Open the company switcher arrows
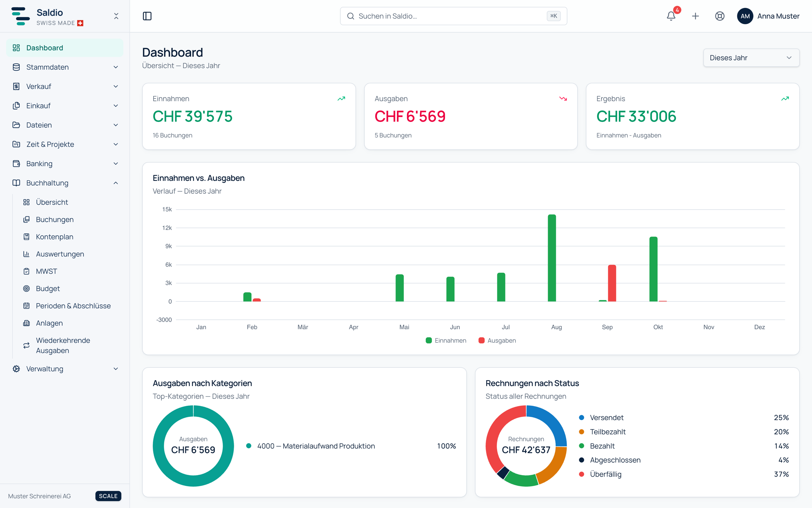 click(x=116, y=16)
